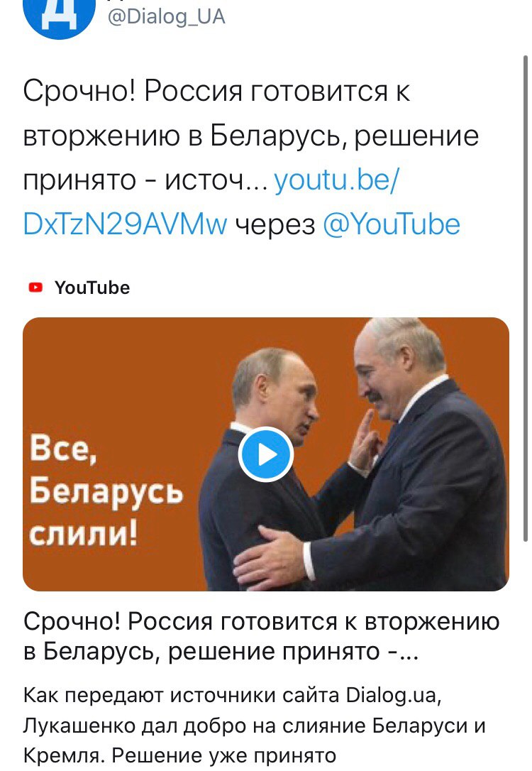Click the truncated text "принято - источ..."
Image resolution: width=532 pixels, height=771 pixels.
[145, 180]
